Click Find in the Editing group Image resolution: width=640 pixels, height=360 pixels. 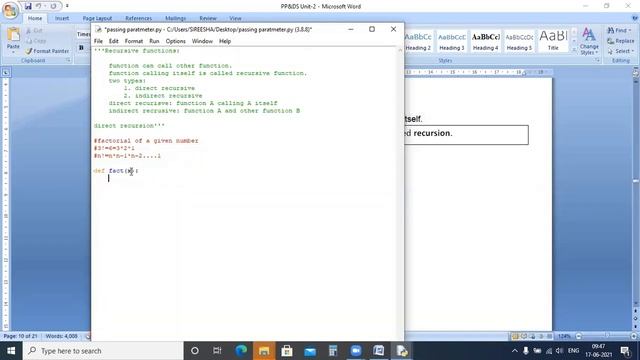tap(619, 31)
